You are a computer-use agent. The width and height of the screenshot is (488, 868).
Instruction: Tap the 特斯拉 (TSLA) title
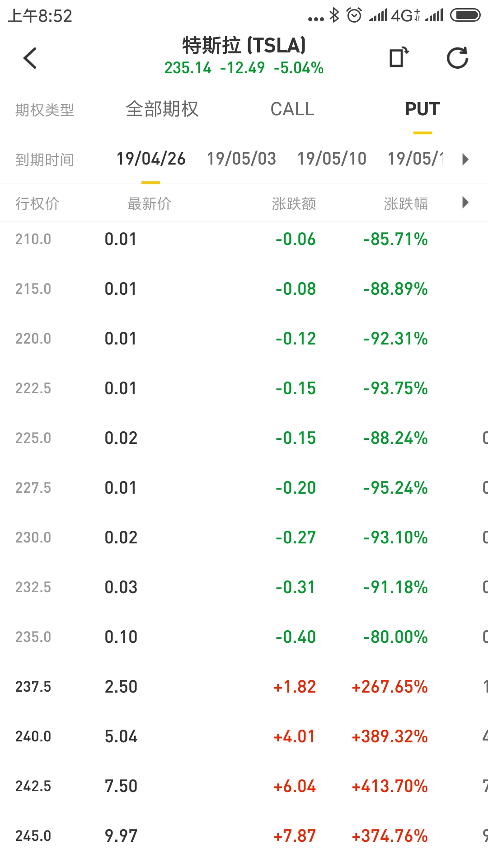pyautogui.click(x=244, y=46)
